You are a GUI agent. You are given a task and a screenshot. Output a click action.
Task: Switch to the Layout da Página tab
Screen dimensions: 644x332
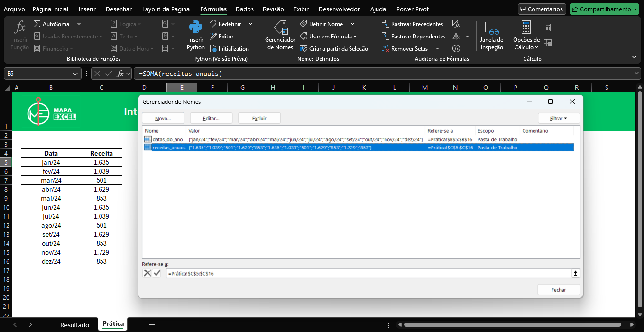coord(166,9)
